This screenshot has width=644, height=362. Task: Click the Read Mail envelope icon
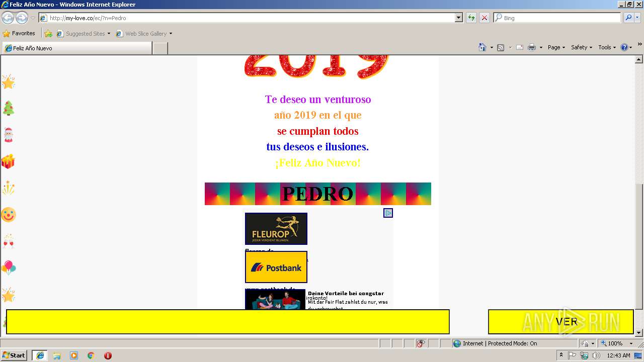click(x=520, y=47)
